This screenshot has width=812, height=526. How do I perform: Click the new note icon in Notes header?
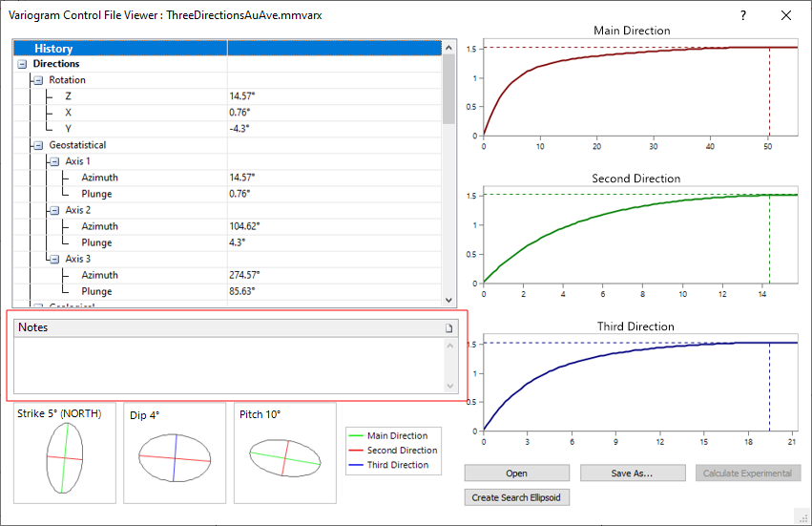coord(449,327)
